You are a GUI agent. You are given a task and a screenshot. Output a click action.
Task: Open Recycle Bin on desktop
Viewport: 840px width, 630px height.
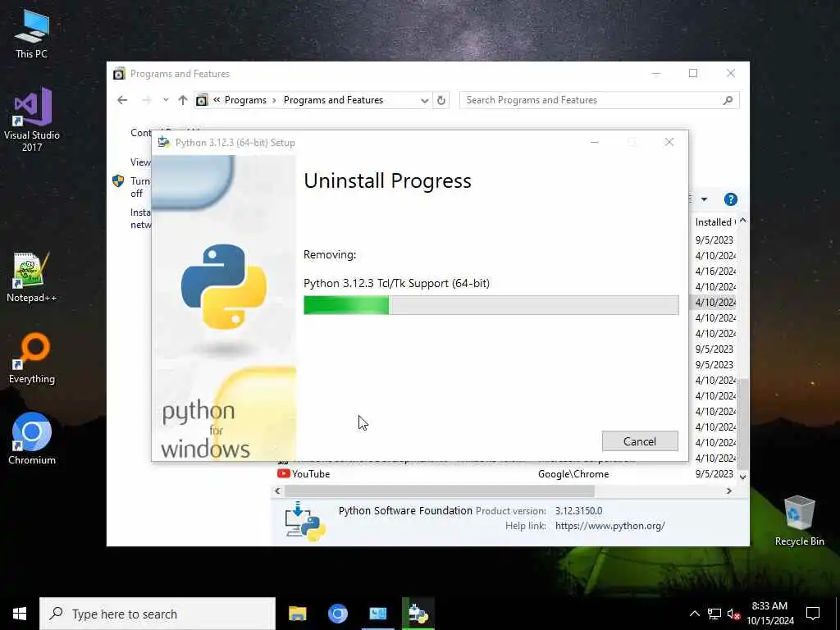pos(799,521)
